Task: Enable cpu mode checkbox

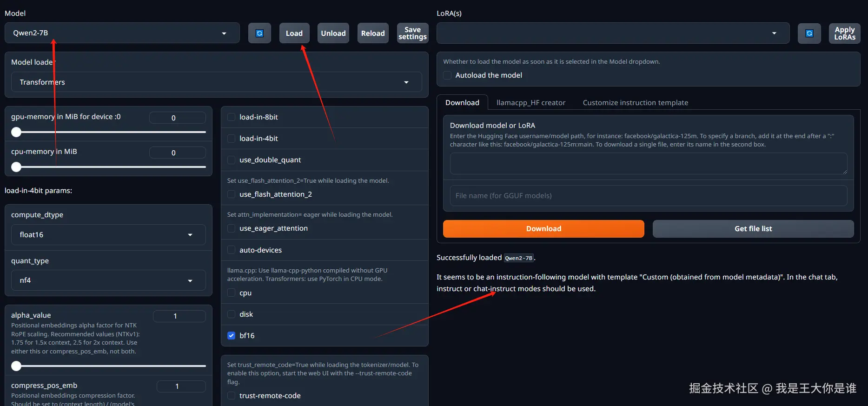Action: coord(231,293)
